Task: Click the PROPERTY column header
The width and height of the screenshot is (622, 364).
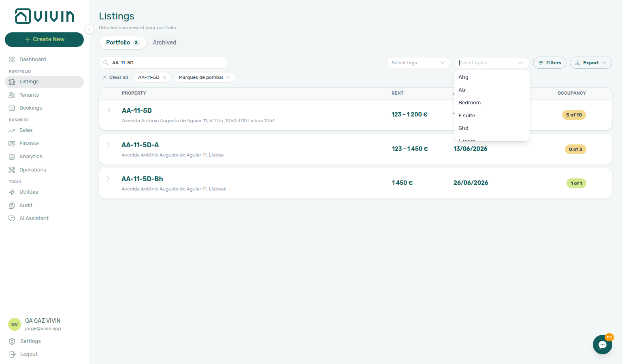Action: point(134,93)
